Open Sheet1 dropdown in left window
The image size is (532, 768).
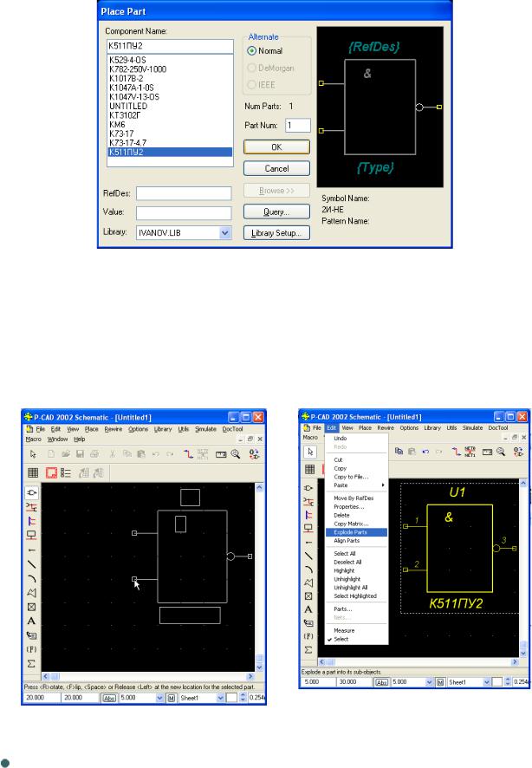[x=220, y=698]
